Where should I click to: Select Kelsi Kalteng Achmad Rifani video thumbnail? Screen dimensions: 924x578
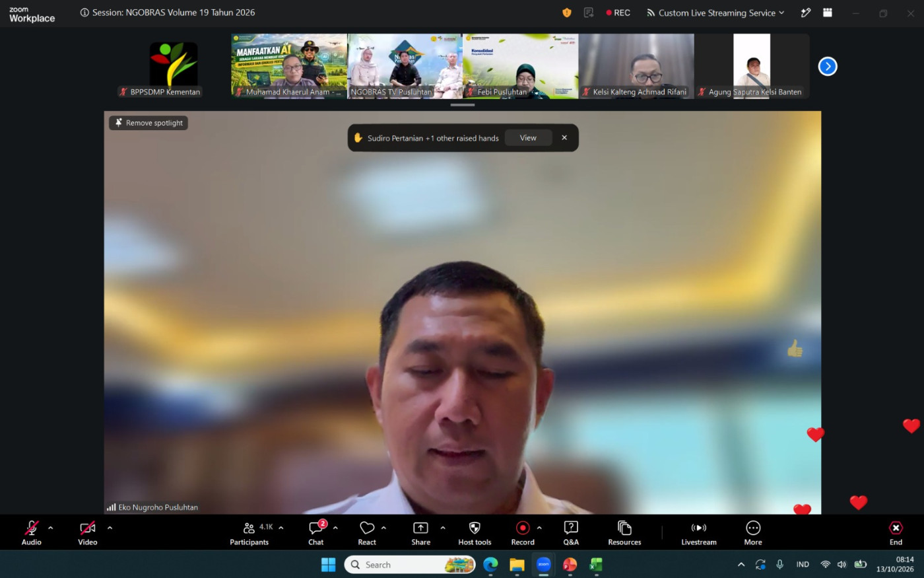pos(636,67)
